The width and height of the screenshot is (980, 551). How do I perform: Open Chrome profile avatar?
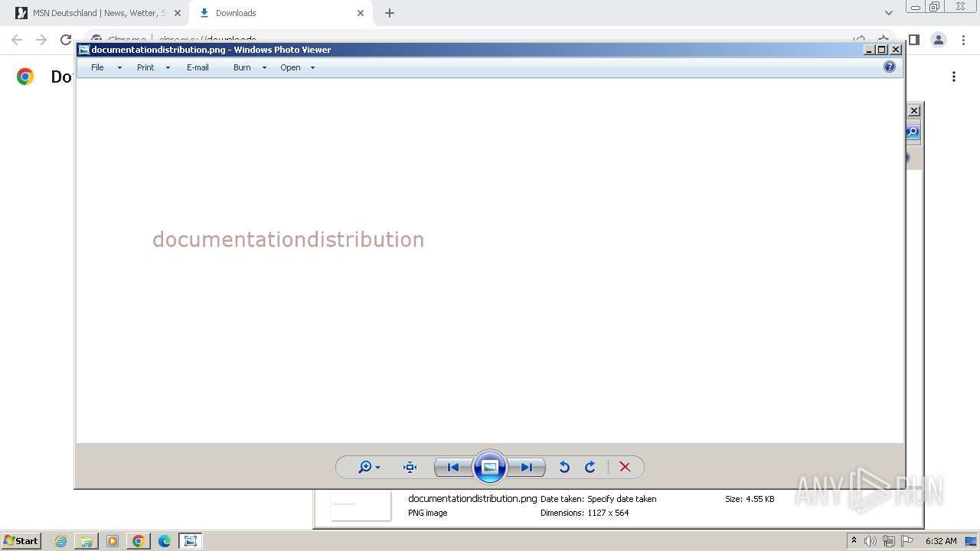[939, 40]
